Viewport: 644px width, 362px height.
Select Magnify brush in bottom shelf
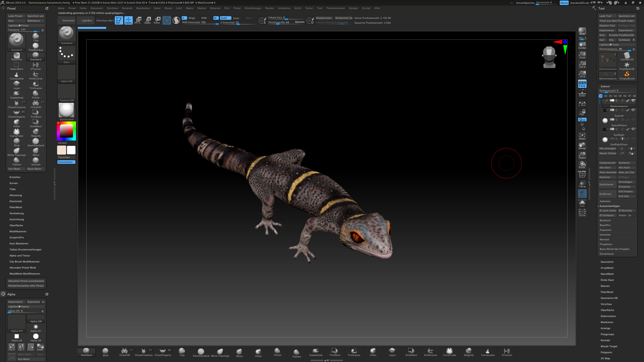click(x=469, y=352)
